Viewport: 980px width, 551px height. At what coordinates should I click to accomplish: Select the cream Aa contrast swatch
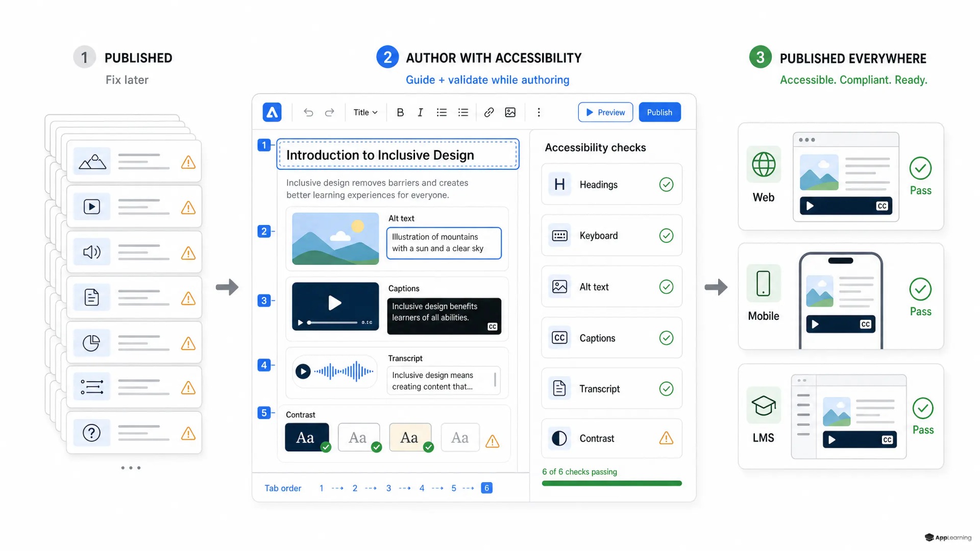tap(410, 437)
